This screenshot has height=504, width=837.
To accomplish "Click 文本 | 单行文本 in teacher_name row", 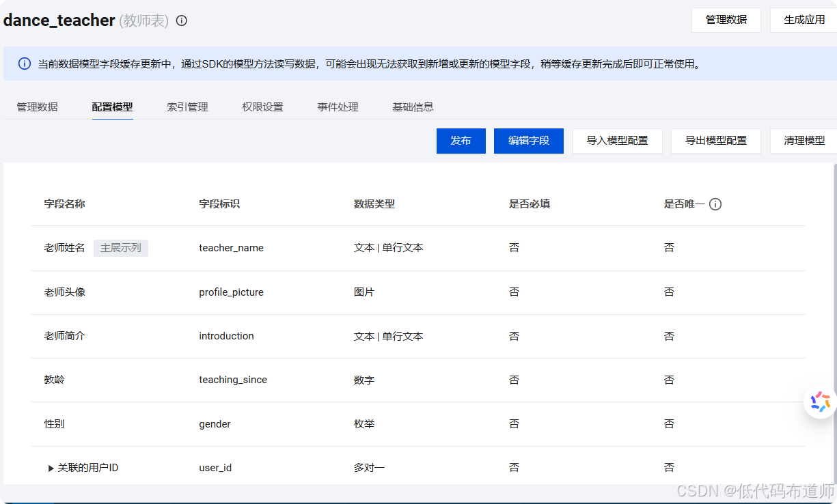I will [x=389, y=248].
